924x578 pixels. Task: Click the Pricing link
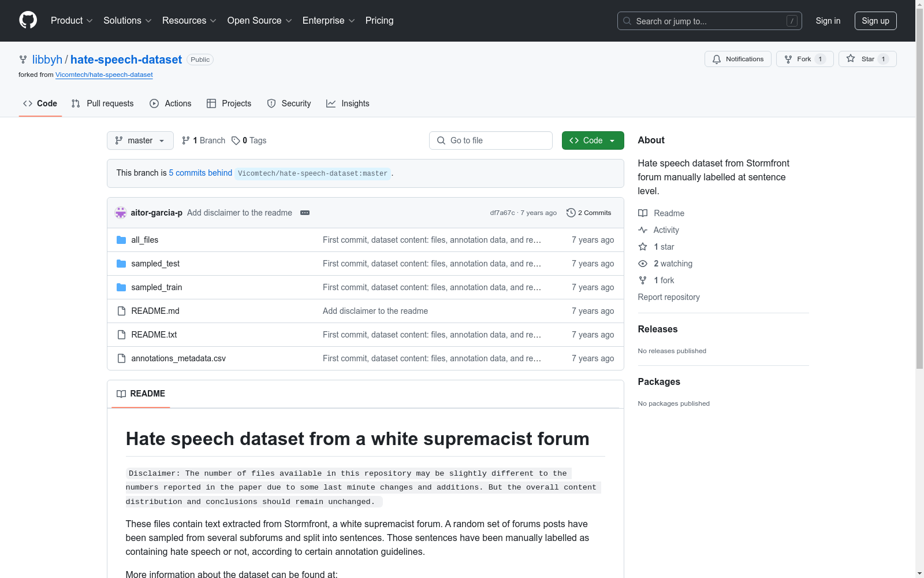tap(379, 20)
